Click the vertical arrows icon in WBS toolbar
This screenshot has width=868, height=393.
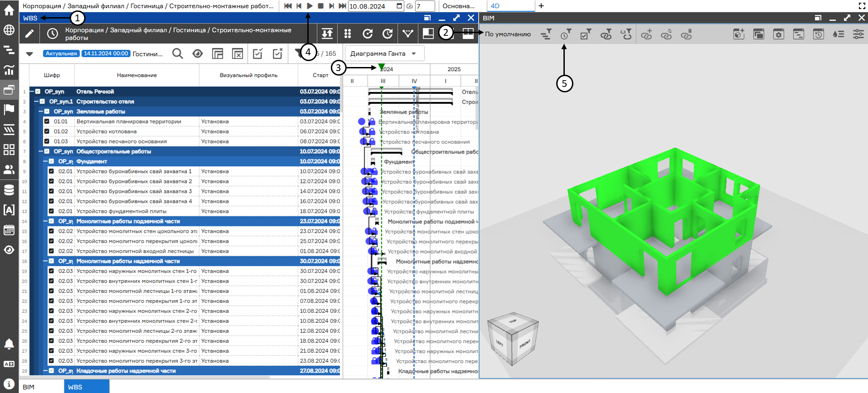point(327,34)
